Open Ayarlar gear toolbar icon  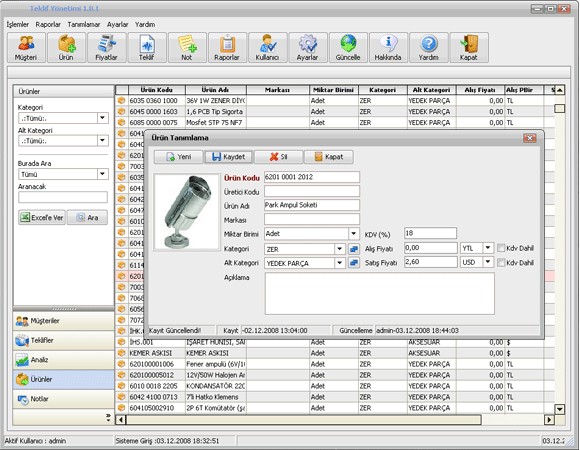coord(308,47)
